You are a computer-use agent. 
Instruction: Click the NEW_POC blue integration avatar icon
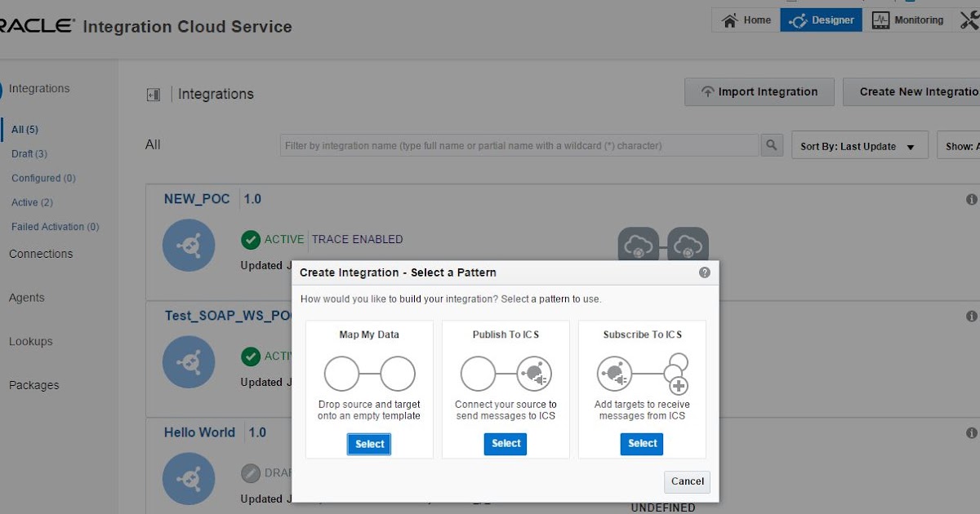coord(189,245)
